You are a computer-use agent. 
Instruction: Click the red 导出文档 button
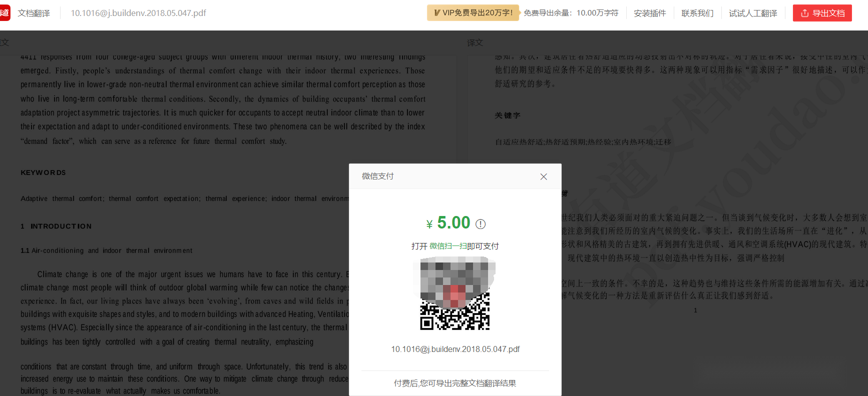pyautogui.click(x=822, y=13)
